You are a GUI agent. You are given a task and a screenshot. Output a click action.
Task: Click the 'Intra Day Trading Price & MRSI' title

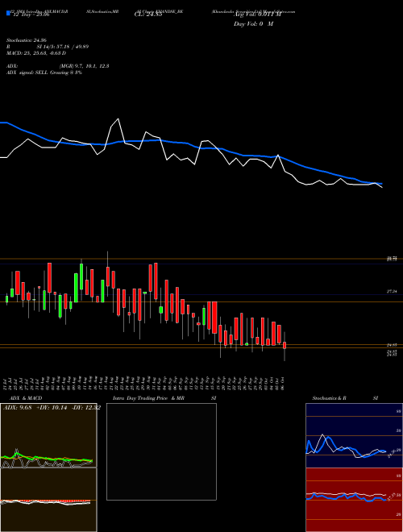(x=164, y=398)
